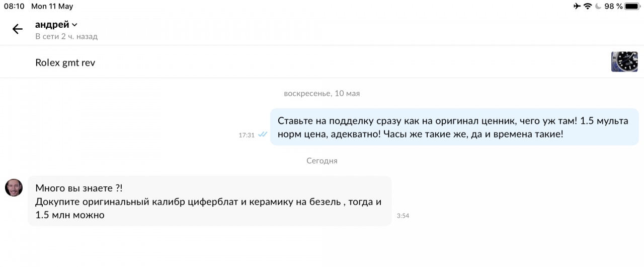Image resolution: width=644 pixels, height=267 pixels.
Task: Click the "В сети 2 ч. назад" status
Action: (x=66, y=36)
